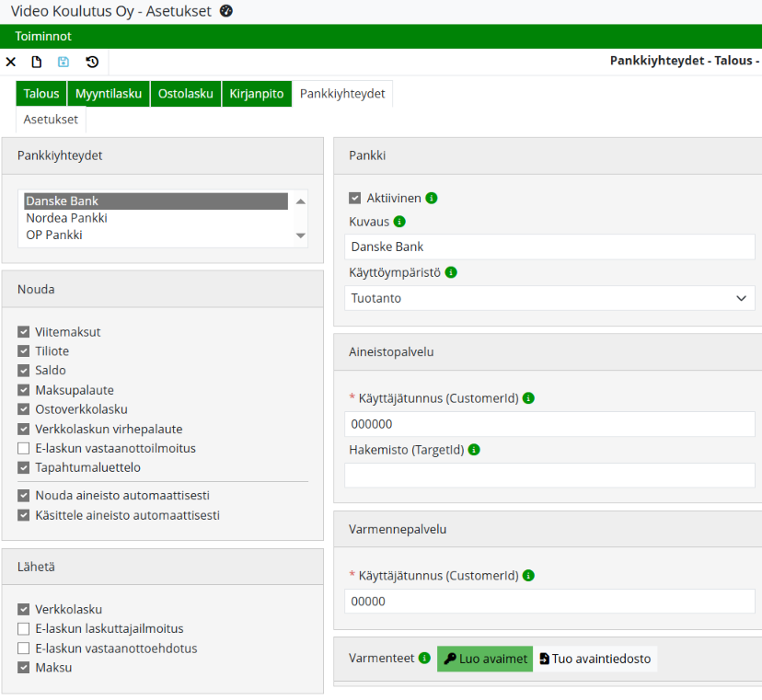Click the Tuo avaintiedosto button

595,659
